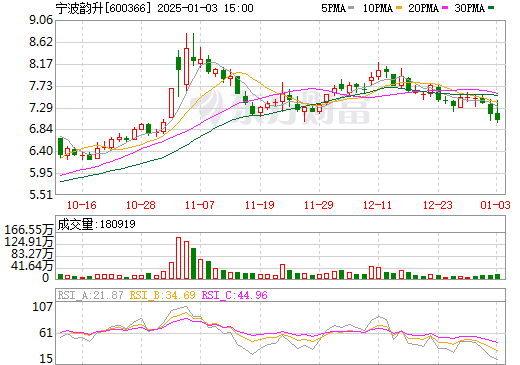The image size is (520, 365).
Task: Click the 01-03 date label
Action: click(x=496, y=205)
